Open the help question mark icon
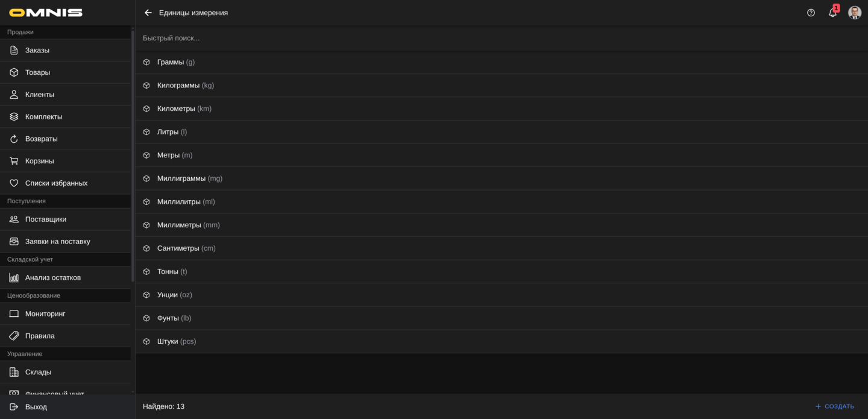 click(811, 13)
